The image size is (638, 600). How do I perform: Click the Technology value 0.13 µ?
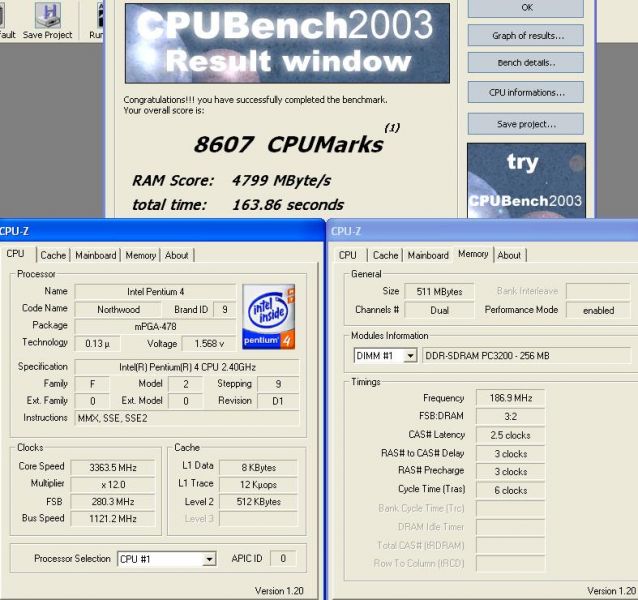tap(98, 344)
